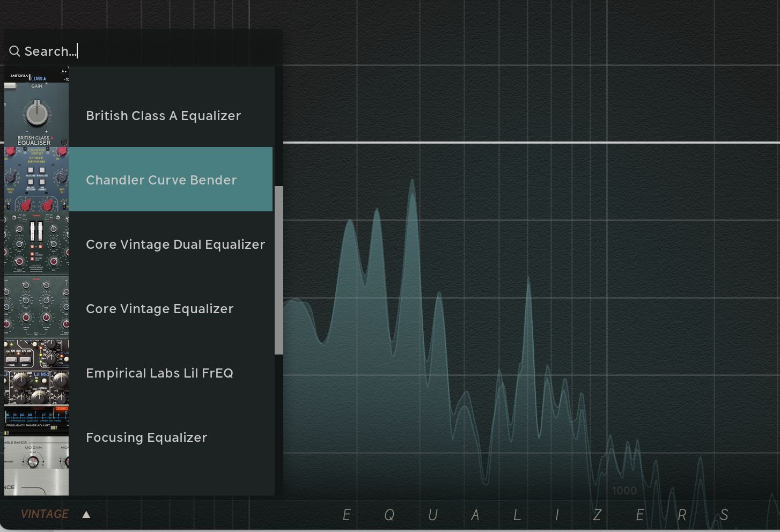Click the Focusing Equalizer frequency-strip thumbnail
Image resolution: width=780 pixels, height=532 pixels.
point(36,421)
